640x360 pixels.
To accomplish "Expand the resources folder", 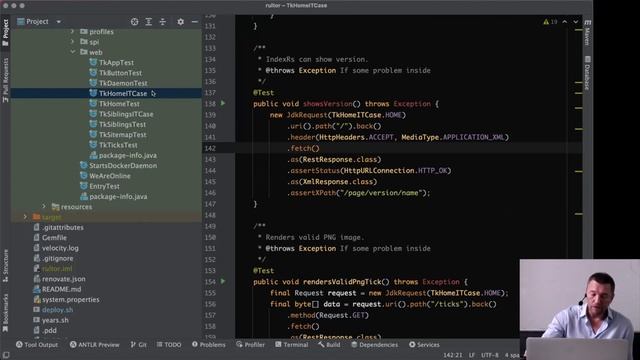I will (x=44, y=207).
